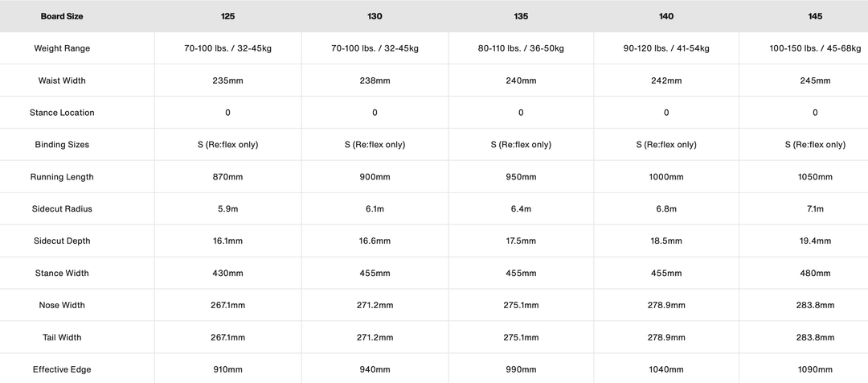This screenshot has height=383, width=868.
Task: Click the Weight Range row label
Action: (x=62, y=48)
